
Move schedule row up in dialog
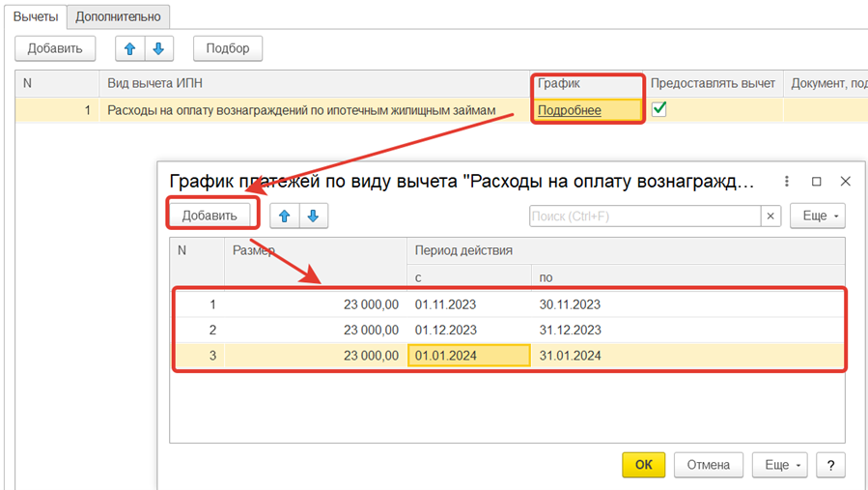[x=285, y=216]
